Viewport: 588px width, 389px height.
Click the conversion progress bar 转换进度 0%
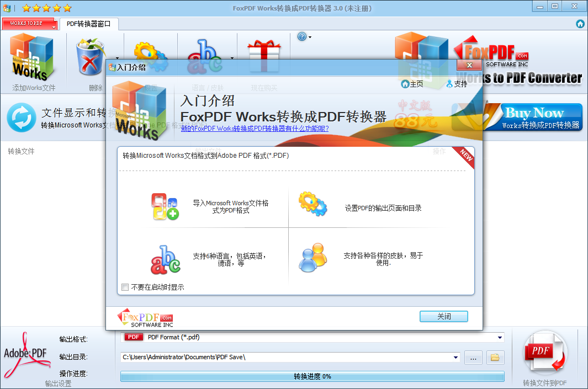[x=312, y=376]
